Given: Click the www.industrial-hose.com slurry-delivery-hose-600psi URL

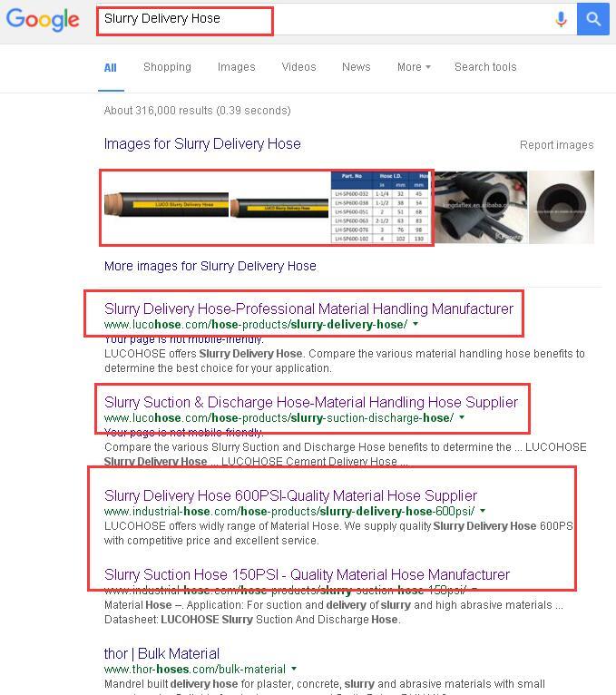Looking at the screenshot, I should tap(289, 512).
